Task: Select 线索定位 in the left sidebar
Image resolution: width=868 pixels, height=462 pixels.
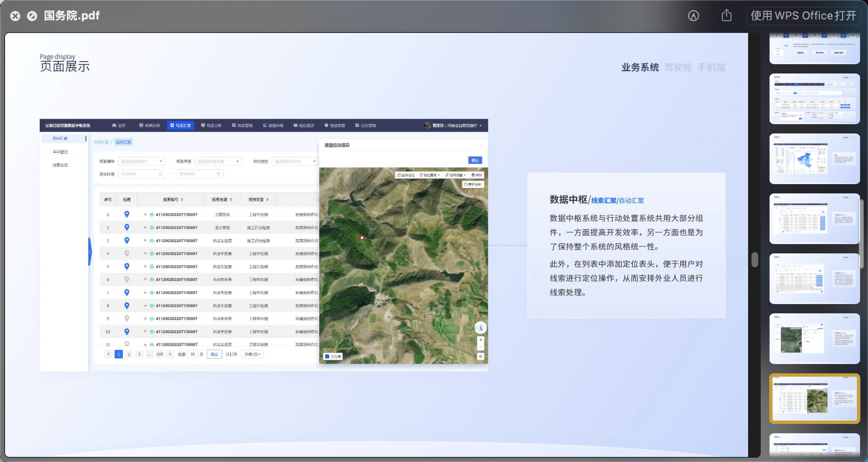Action: click(60, 165)
